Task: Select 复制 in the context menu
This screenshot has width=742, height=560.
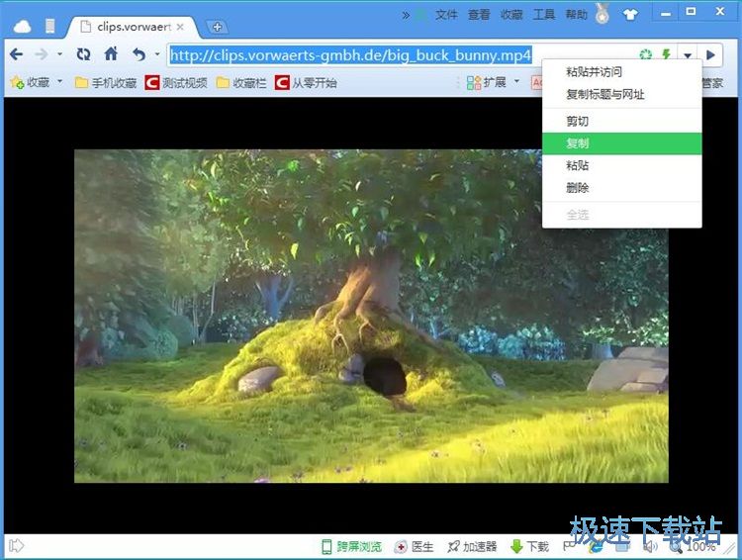Action: (622, 143)
